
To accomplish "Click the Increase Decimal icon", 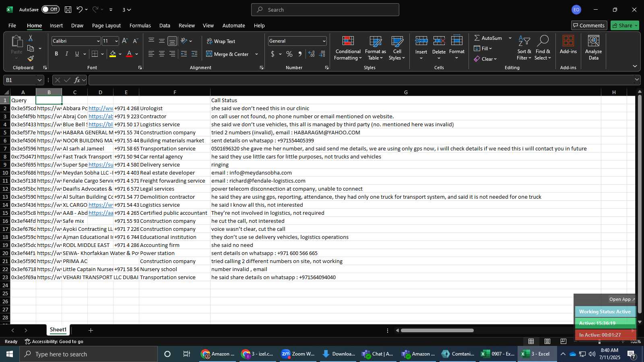I will tap(312, 54).
